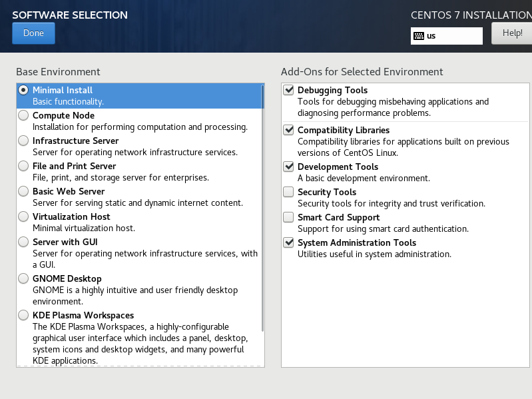Disable the Compatibility Libraries checkbox
Viewport: 532px width, 399px height.
pyautogui.click(x=288, y=131)
